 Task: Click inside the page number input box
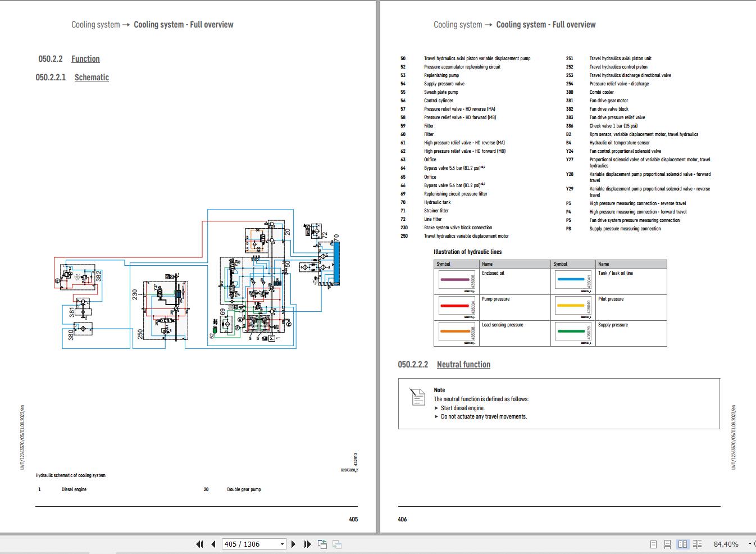247,544
